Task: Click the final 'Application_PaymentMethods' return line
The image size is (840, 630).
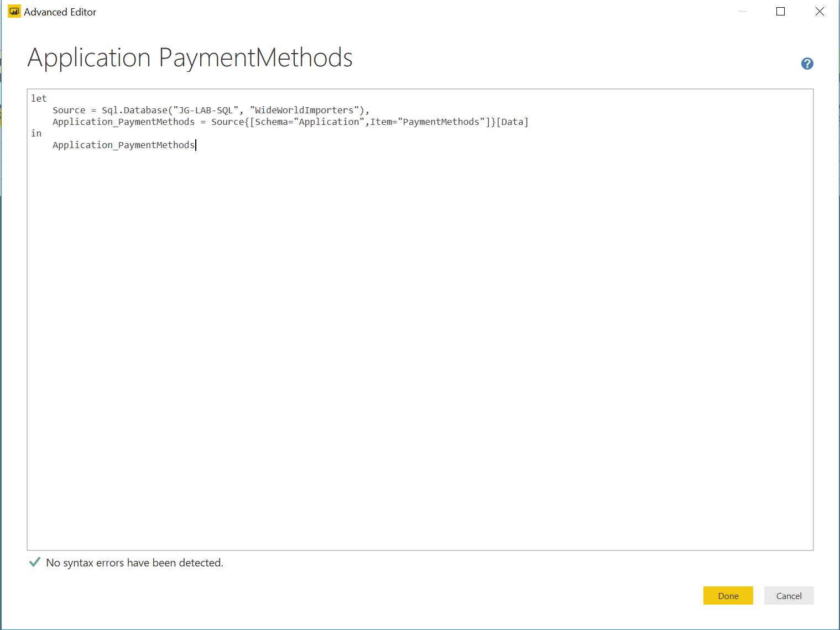Action: click(123, 145)
